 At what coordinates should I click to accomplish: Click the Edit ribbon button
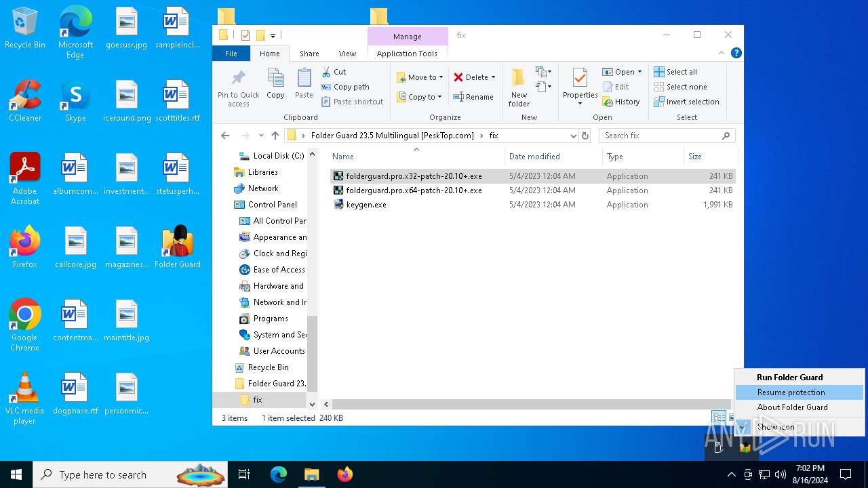coord(616,87)
